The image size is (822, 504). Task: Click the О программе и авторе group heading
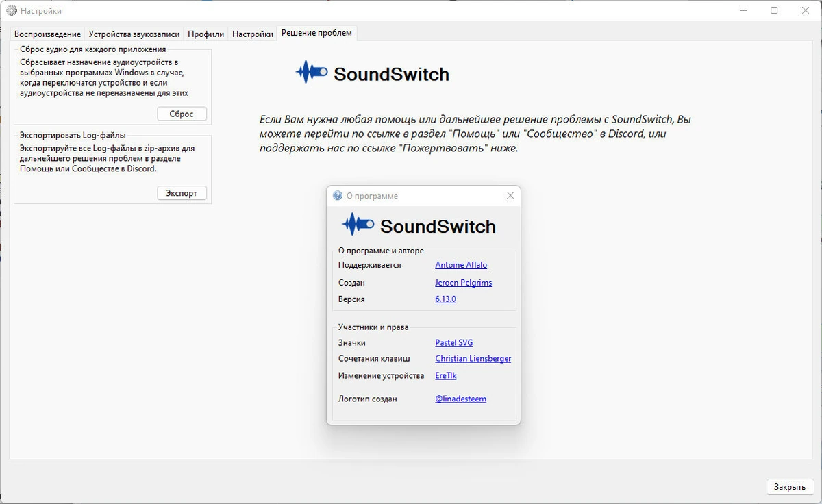381,251
